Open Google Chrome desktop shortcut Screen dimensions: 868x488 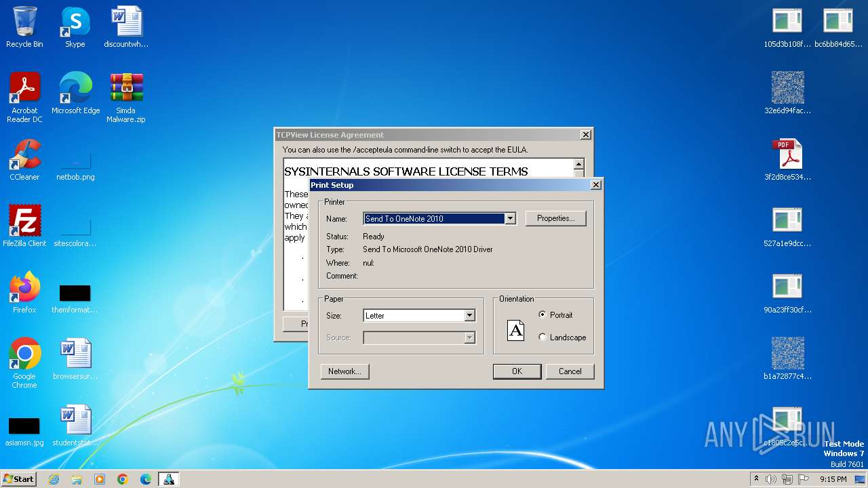[24, 363]
